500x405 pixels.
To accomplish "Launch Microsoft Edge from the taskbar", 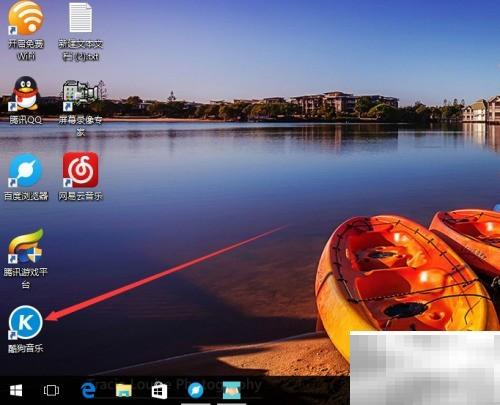I will click(88, 390).
